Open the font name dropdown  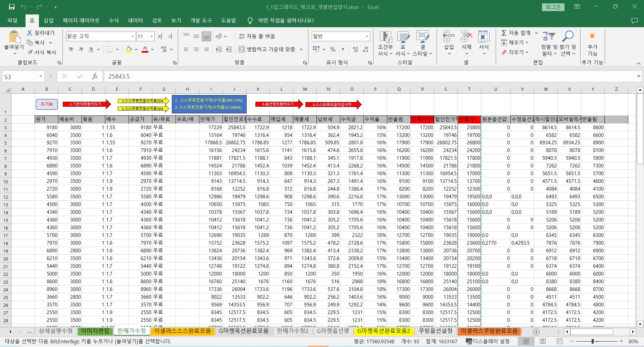coord(133,36)
